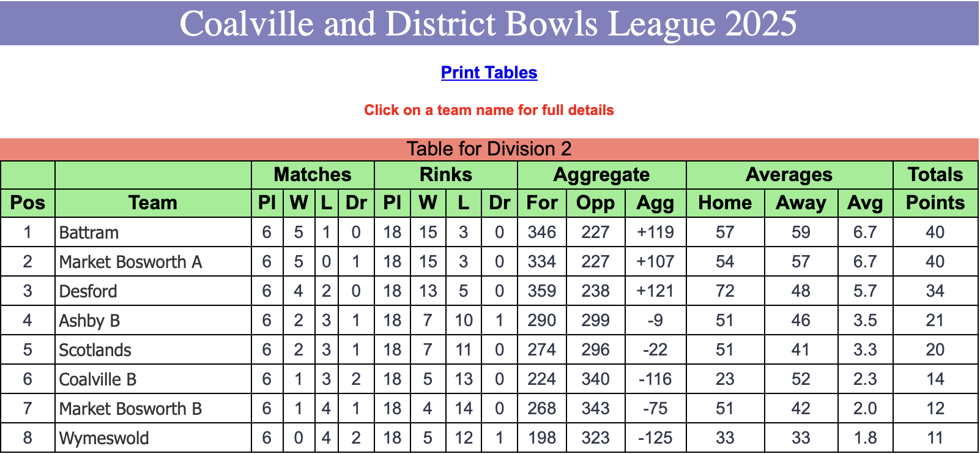The height and width of the screenshot is (454, 980).
Task: Click the Team column header
Action: pyautogui.click(x=153, y=203)
